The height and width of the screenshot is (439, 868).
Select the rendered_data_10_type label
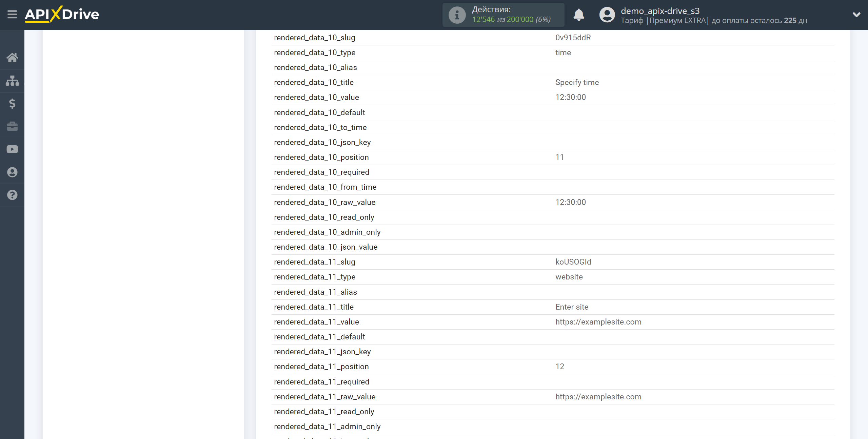click(x=315, y=53)
